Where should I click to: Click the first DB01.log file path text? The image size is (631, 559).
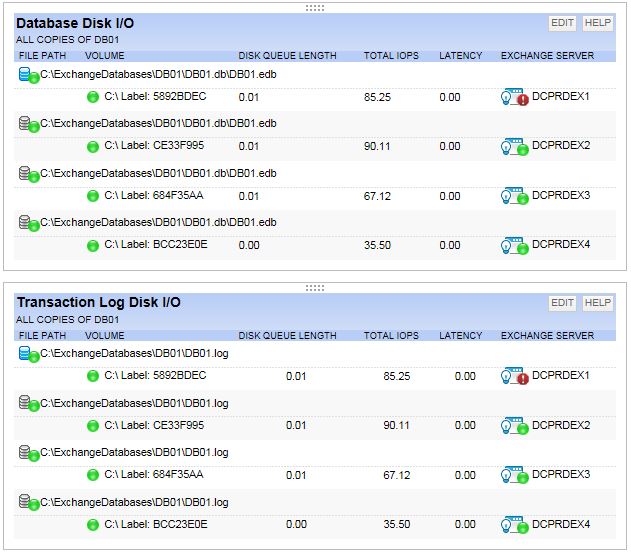coord(134,353)
